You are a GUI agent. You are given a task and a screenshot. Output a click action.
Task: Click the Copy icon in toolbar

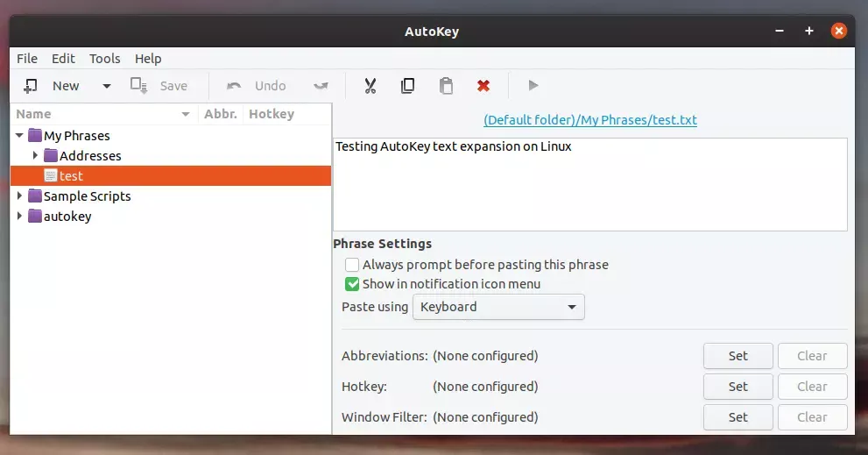point(408,86)
